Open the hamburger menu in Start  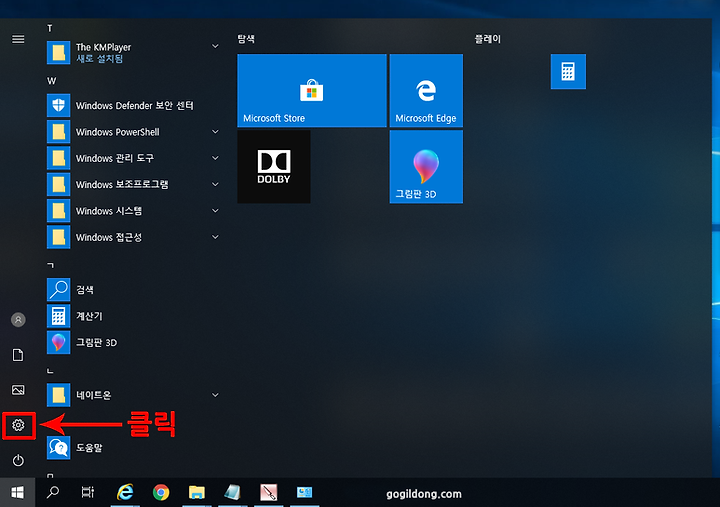pyautogui.click(x=18, y=39)
